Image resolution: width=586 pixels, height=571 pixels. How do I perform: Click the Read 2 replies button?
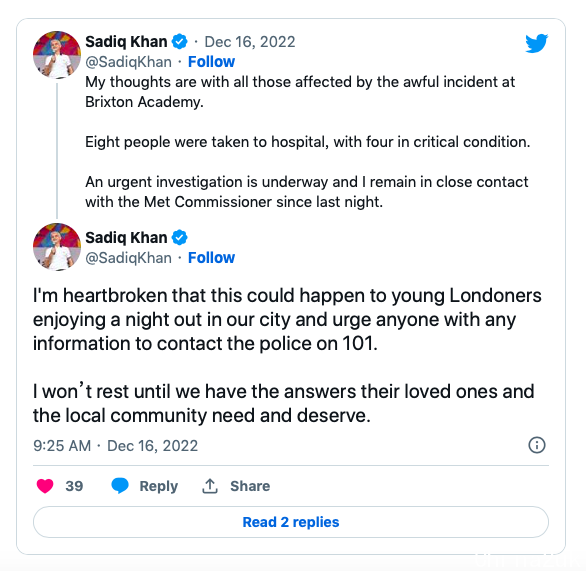click(x=291, y=522)
